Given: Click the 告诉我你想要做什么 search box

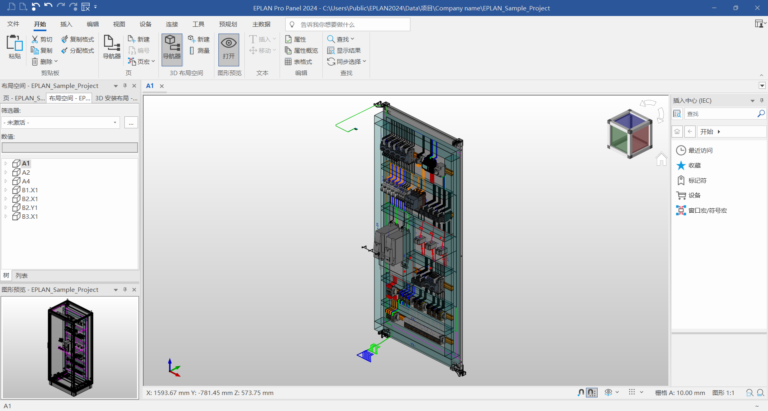Looking at the screenshot, I should pyautogui.click(x=348, y=24).
